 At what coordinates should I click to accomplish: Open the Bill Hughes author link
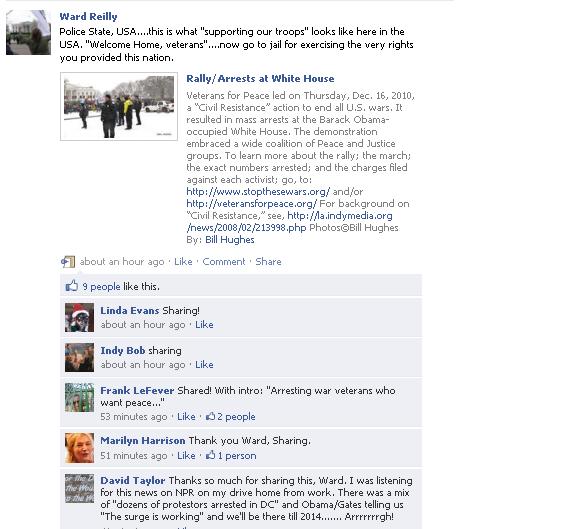coord(230,240)
